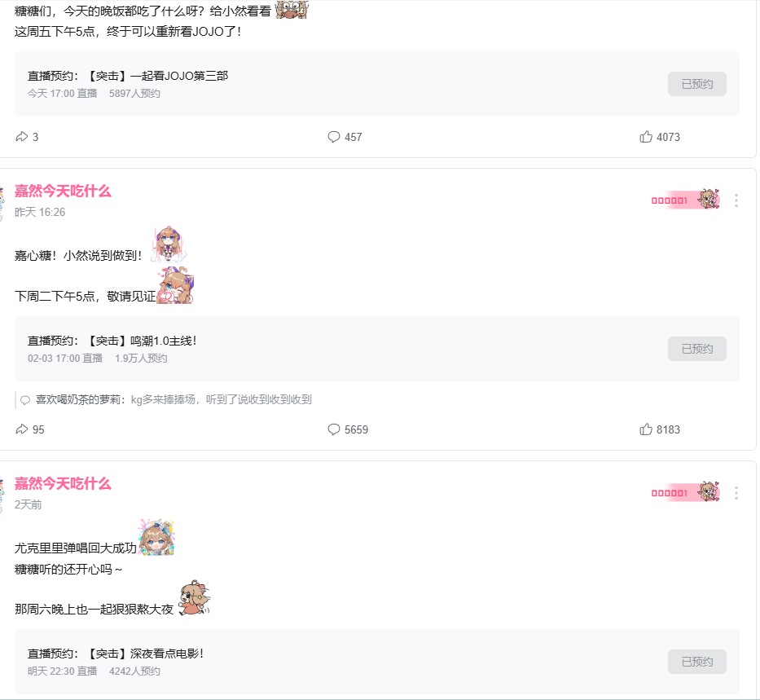Screen dimensions: 760x700
Task: Open comments icon showing 457
Action: point(345,137)
